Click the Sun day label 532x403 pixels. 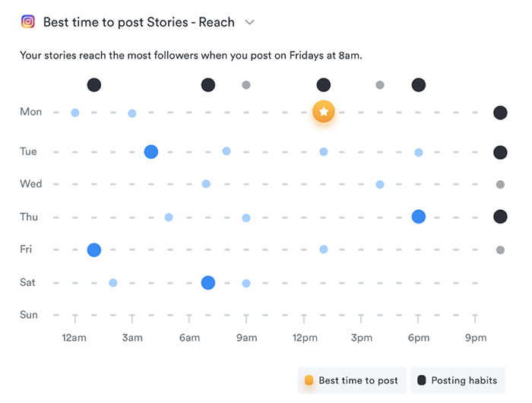28,315
